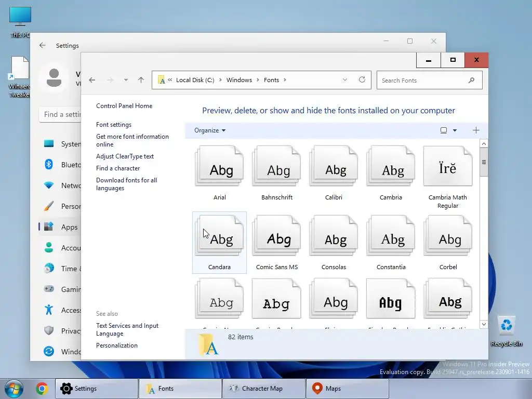532x399 pixels.
Task: Select Network in the Settings sidebar
Action: tap(60, 185)
